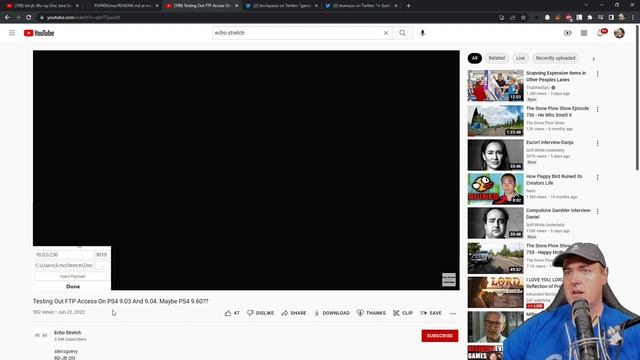Click the 'Compulsive Gambler interview-Daniel' title
640x360 pixels.
click(x=559, y=213)
